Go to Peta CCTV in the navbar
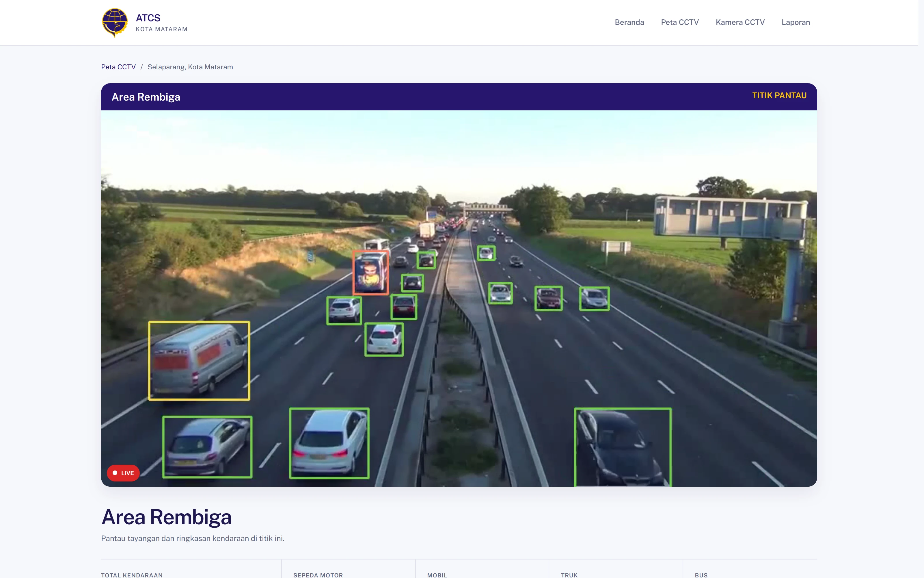The height and width of the screenshot is (578, 924). coord(680,22)
